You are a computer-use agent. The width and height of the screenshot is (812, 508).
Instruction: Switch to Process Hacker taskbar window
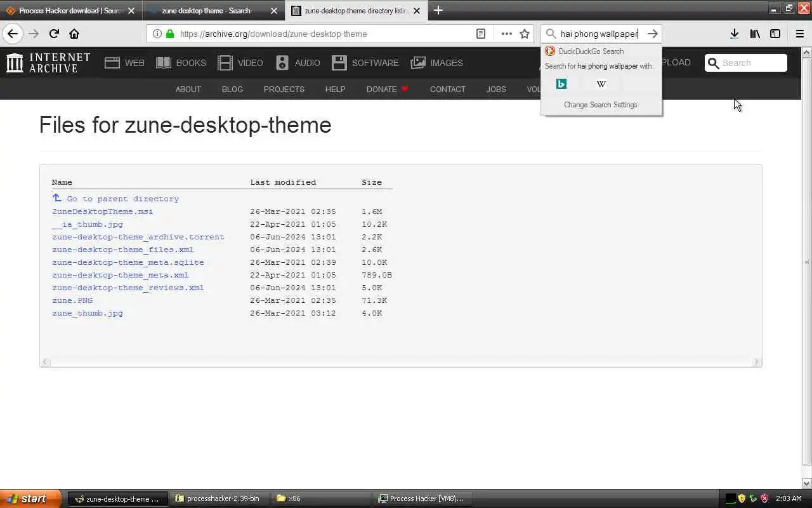point(422,498)
